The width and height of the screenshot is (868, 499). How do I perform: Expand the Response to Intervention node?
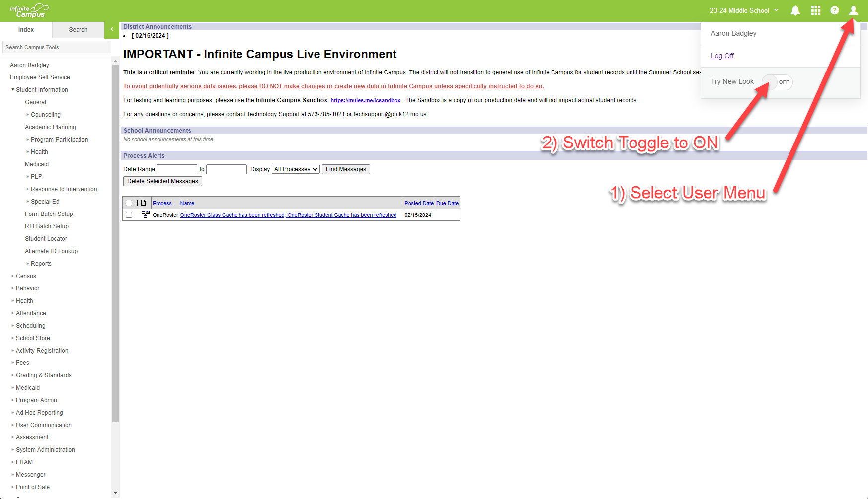(28, 189)
